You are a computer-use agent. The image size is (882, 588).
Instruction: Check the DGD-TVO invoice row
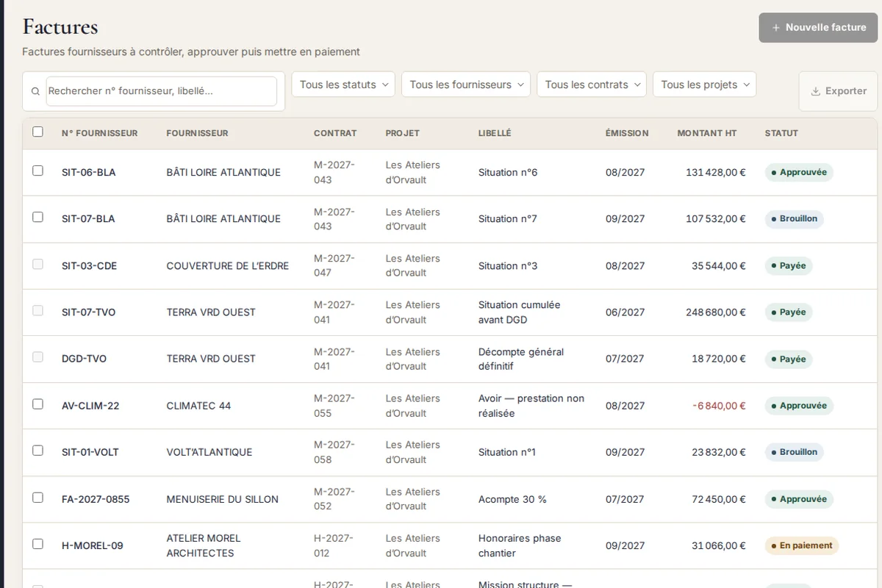pyautogui.click(x=37, y=357)
